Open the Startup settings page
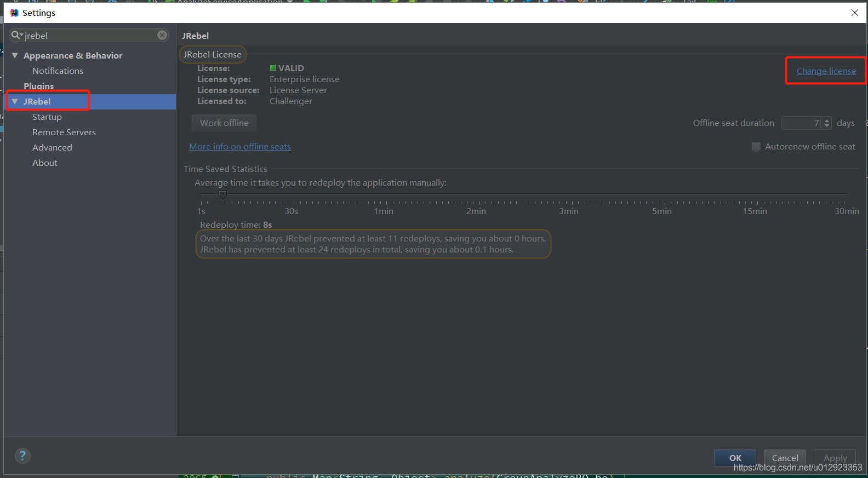Screen dimensions: 868x478 coord(47,117)
